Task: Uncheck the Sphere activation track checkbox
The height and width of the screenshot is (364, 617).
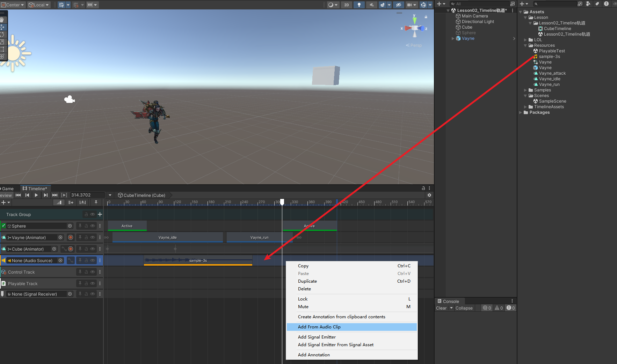Action: [3, 226]
